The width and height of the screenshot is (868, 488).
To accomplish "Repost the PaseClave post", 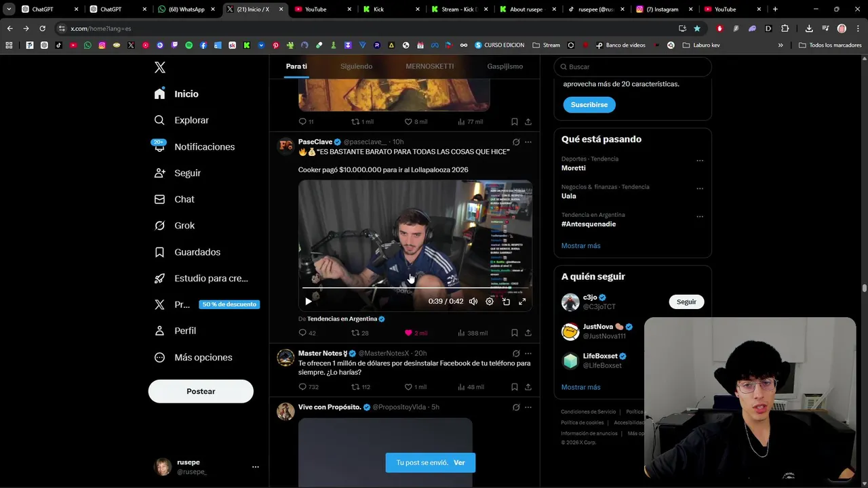I will click(359, 333).
